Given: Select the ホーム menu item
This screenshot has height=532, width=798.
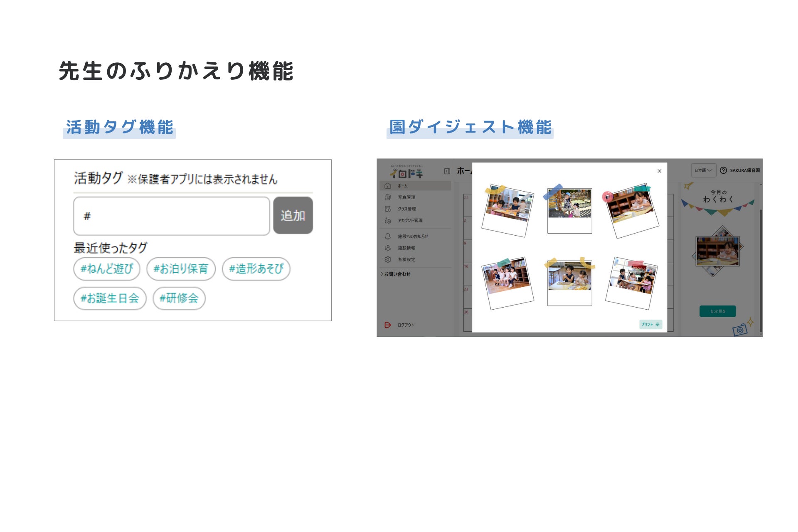Looking at the screenshot, I should point(403,186).
